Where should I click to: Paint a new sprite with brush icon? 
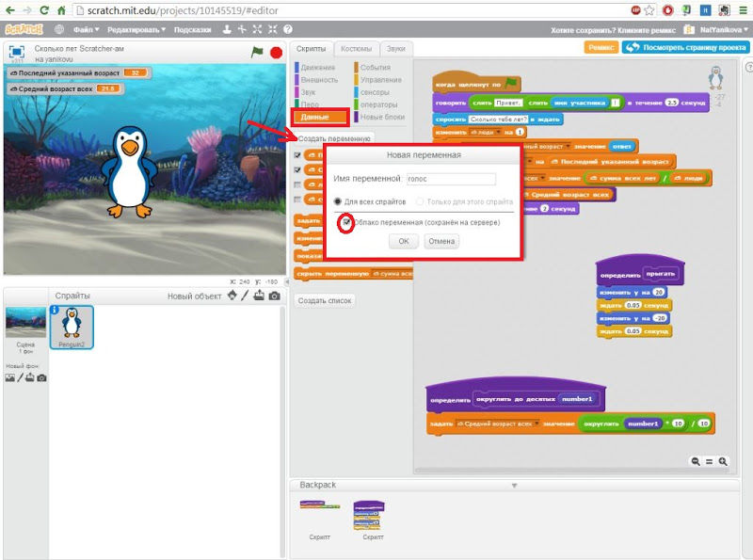(245, 296)
